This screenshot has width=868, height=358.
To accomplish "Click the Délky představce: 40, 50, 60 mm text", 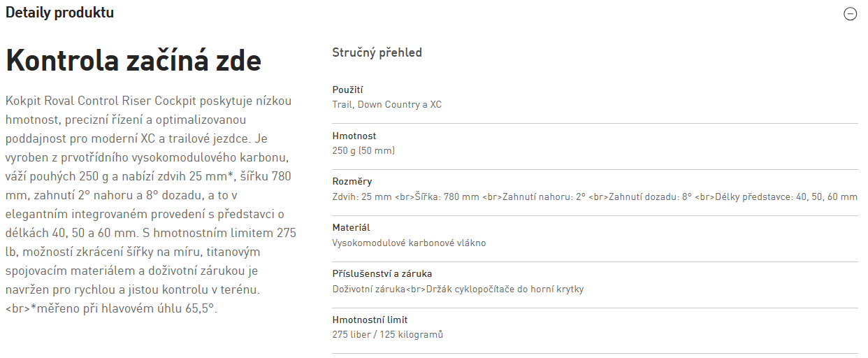I will tap(786, 197).
